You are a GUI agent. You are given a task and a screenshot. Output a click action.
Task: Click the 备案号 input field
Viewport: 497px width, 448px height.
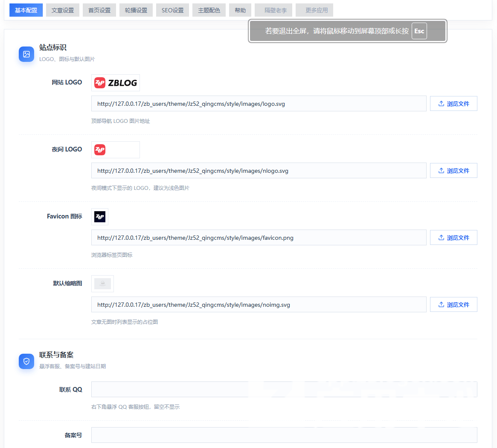point(284,435)
